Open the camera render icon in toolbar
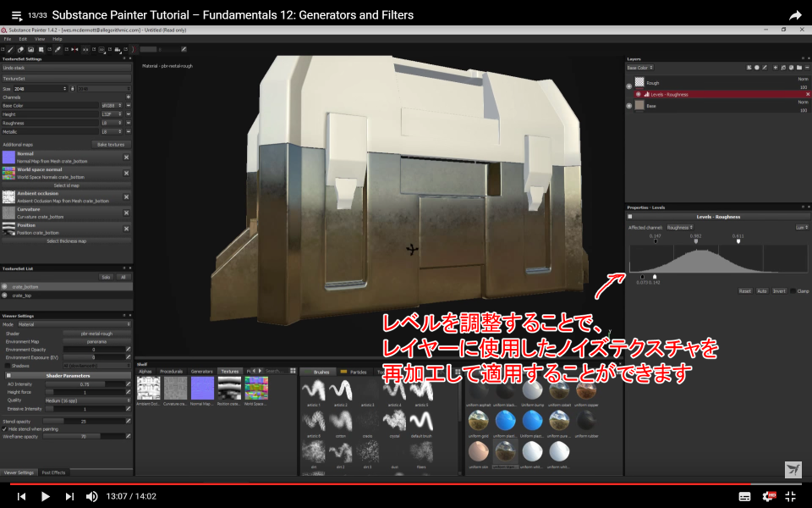The image size is (812, 508). coord(117,50)
